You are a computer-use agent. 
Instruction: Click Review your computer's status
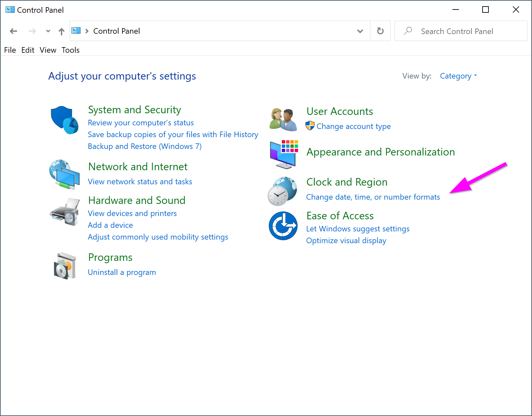click(x=141, y=123)
